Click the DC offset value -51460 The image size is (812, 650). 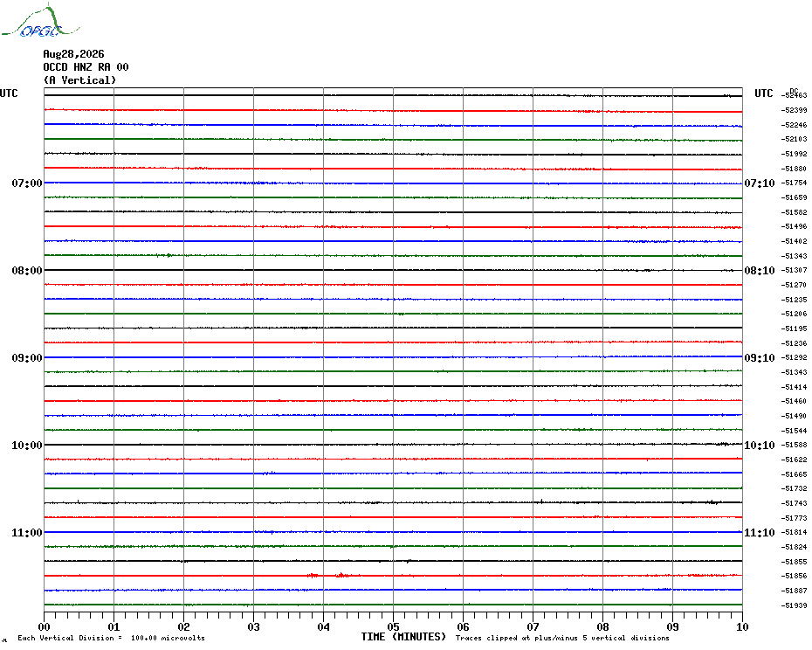pos(795,401)
